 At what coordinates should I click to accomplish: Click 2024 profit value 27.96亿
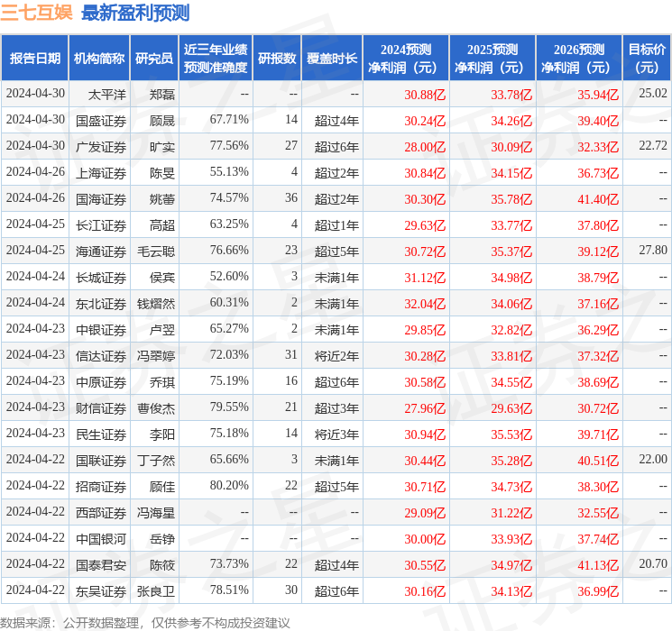(425, 408)
